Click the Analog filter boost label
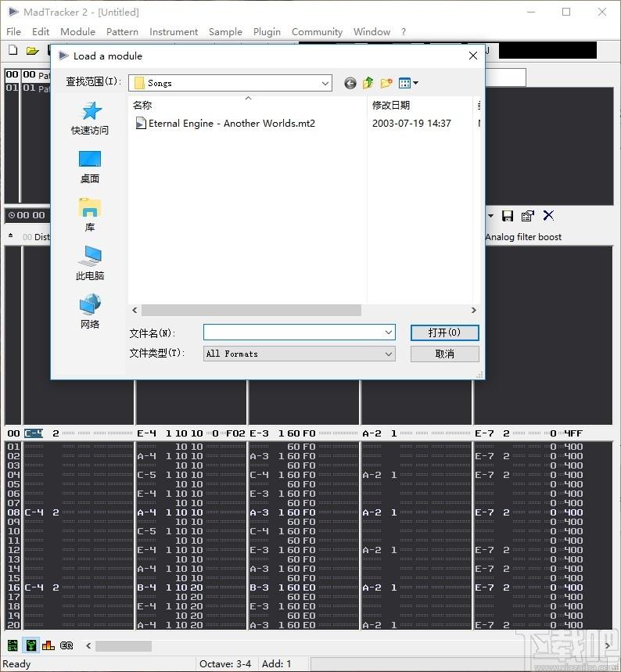The width and height of the screenshot is (621, 672). point(523,237)
